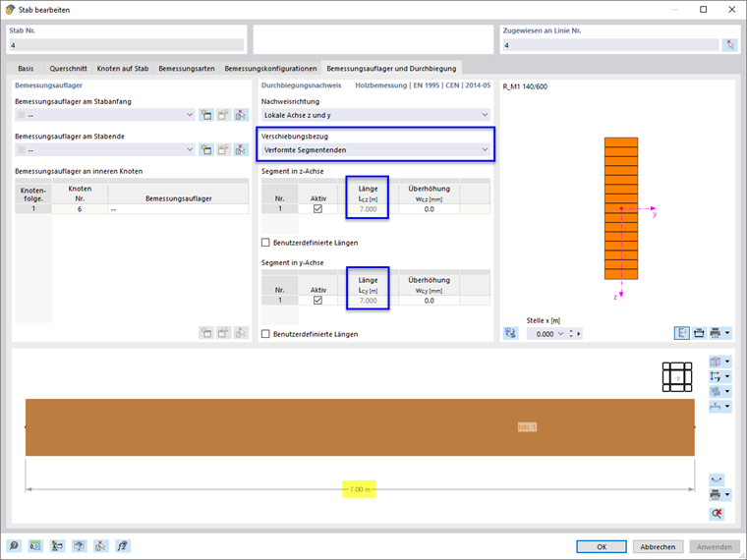Expand the member view print options arrow

coord(727,495)
